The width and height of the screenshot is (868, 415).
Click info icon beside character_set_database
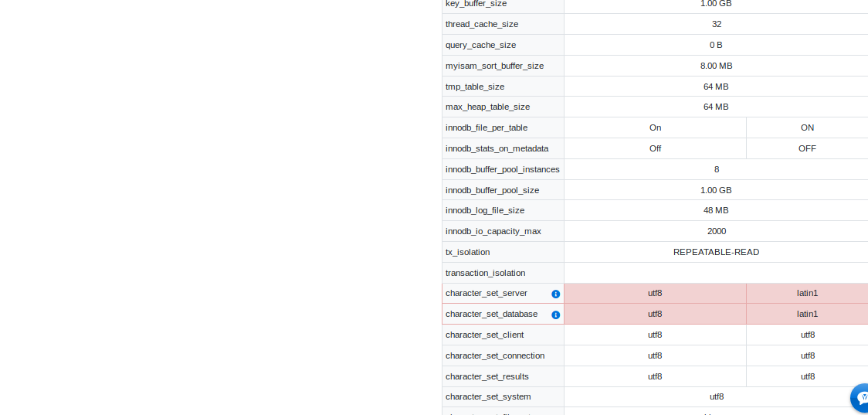556,315
